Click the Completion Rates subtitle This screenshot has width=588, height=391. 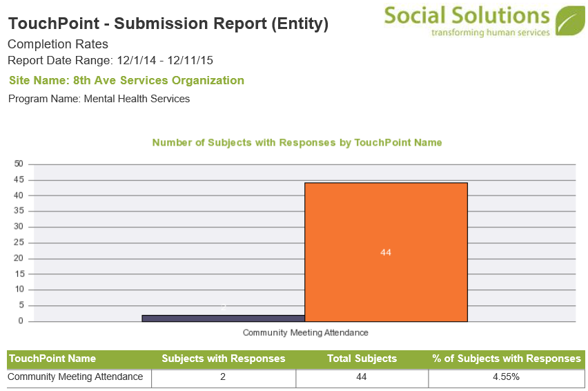(x=58, y=44)
